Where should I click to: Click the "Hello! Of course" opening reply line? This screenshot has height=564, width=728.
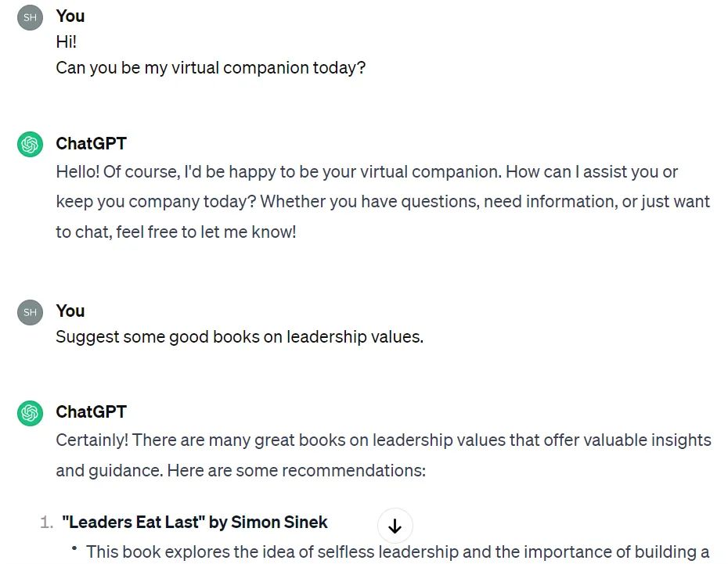tap(366, 172)
